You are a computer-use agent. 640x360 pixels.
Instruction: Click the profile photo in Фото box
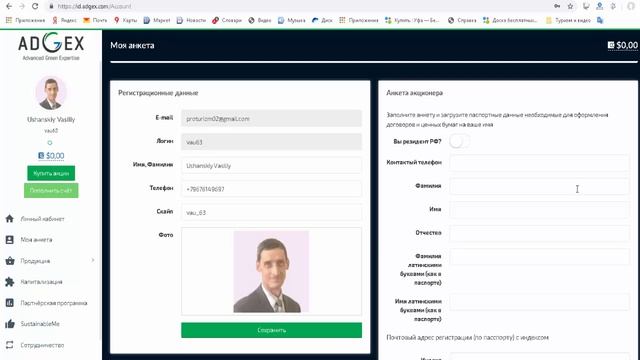(271, 272)
